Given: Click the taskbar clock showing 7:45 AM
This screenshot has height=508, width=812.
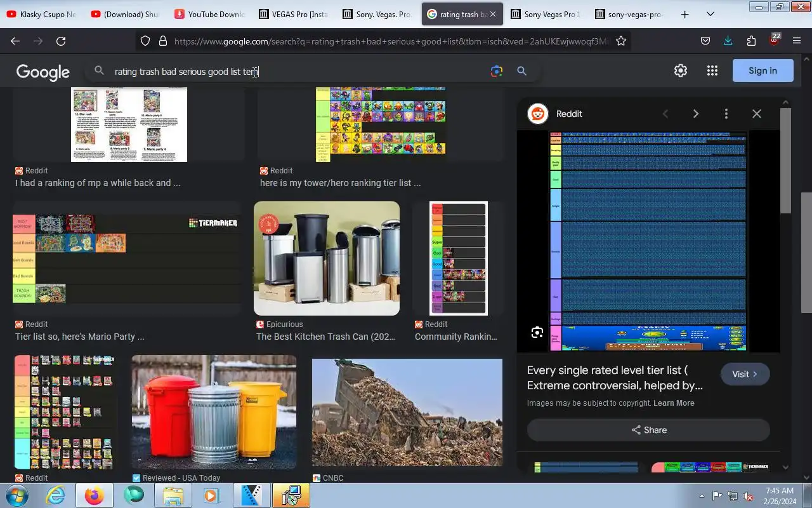Looking at the screenshot, I should pos(780,496).
